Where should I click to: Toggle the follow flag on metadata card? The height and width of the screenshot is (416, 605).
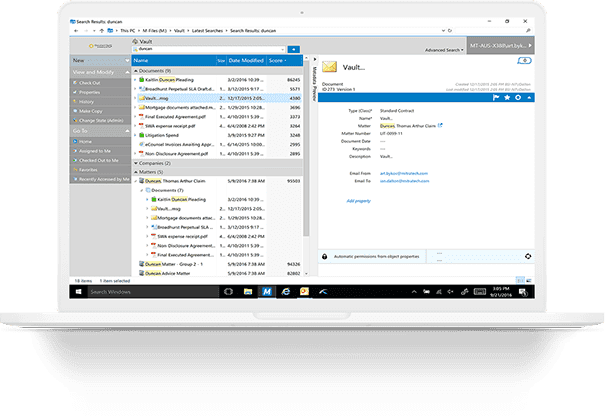click(x=496, y=98)
